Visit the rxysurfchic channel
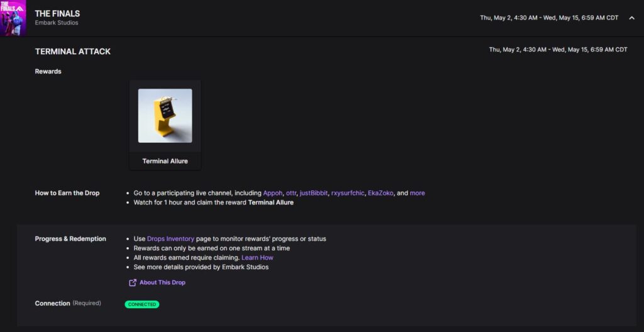This screenshot has width=644, height=332. [x=348, y=192]
